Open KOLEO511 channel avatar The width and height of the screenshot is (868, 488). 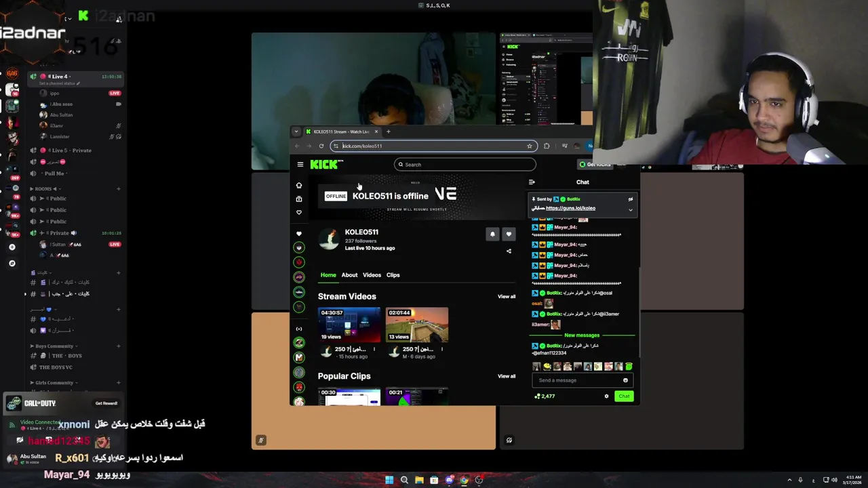click(x=329, y=239)
